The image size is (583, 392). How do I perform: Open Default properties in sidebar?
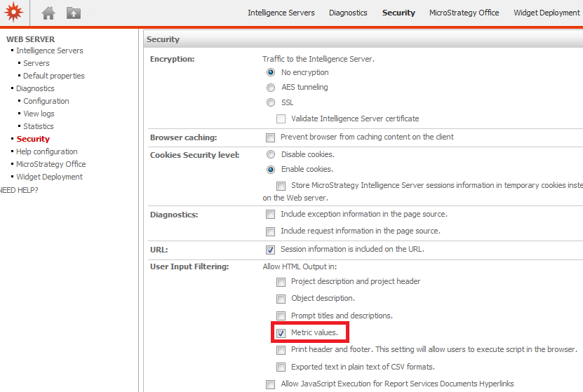53,76
